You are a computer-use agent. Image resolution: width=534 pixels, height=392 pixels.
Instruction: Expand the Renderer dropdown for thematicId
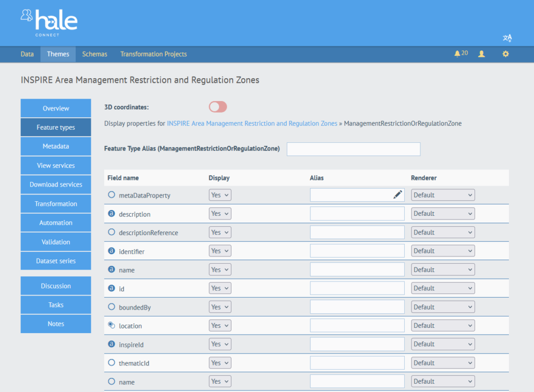443,363
